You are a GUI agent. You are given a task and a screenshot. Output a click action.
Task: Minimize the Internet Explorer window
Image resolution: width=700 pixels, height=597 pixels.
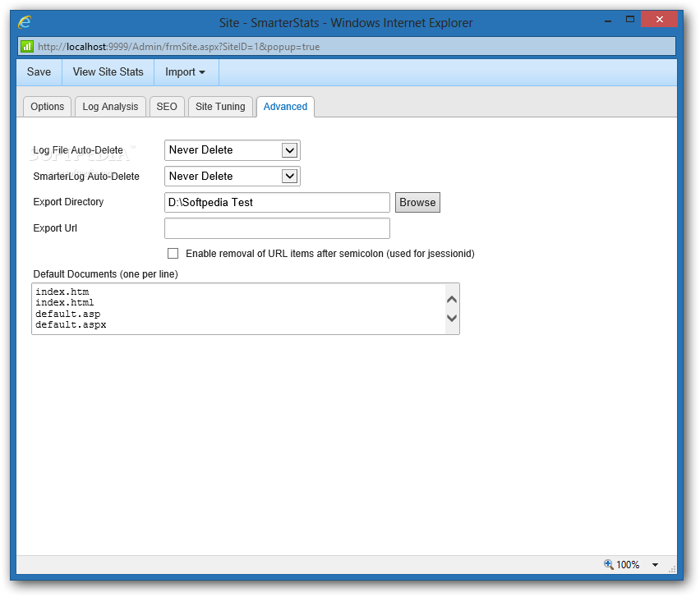608,21
